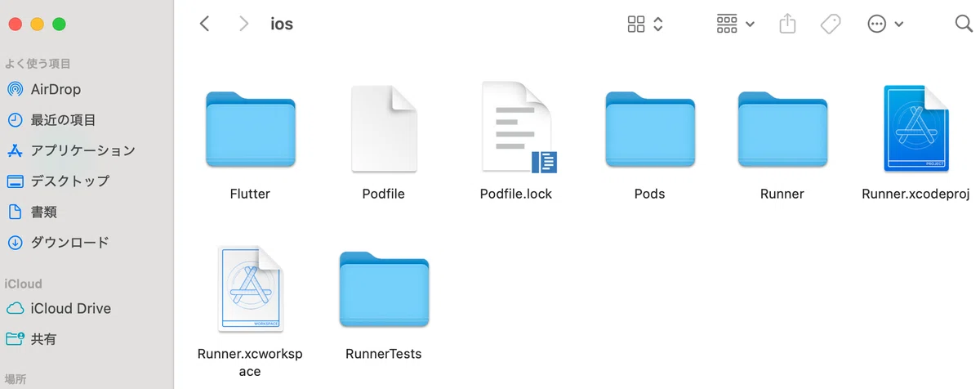Open the Pods folder icon
Viewport: 980px width, 389px height.
coord(650,131)
